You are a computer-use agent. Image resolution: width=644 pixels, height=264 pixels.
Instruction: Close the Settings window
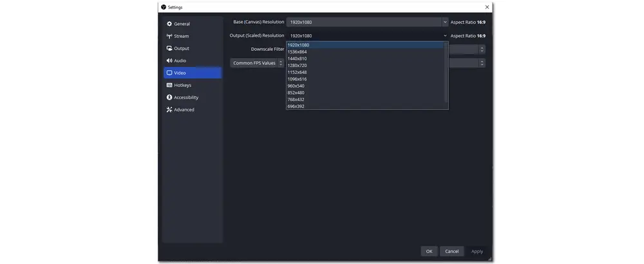pyautogui.click(x=487, y=7)
